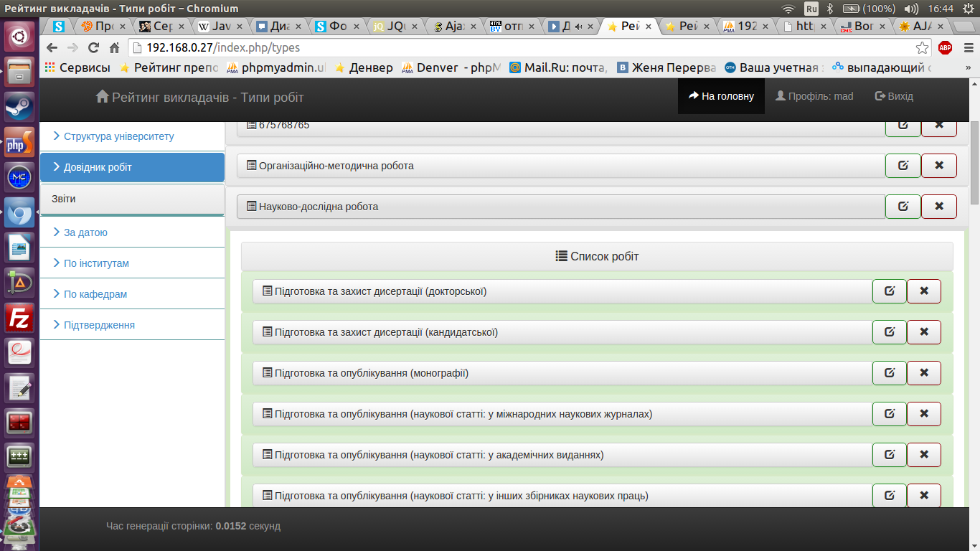Image resolution: width=980 pixels, height=551 pixels.
Task: Switch the Ru keyboard layout indicator
Action: click(x=811, y=9)
